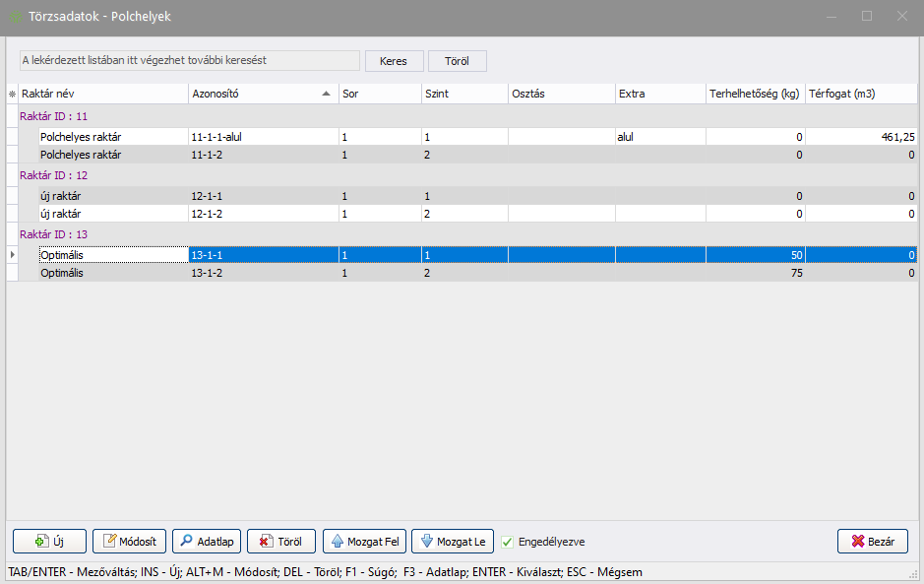The width and height of the screenshot is (924, 584).
Task: Click the Mozgat Le down arrow icon
Action: coord(426,542)
